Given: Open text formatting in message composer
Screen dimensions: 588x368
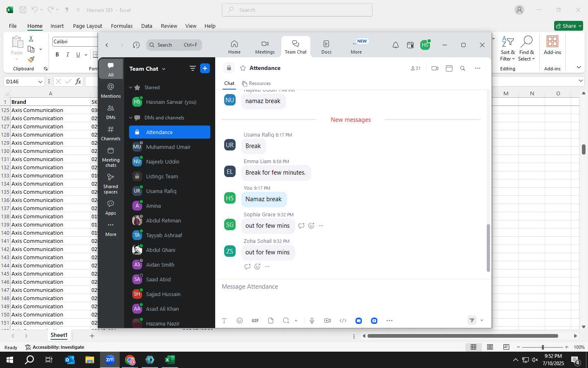Looking at the screenshot, I should 224,321.
